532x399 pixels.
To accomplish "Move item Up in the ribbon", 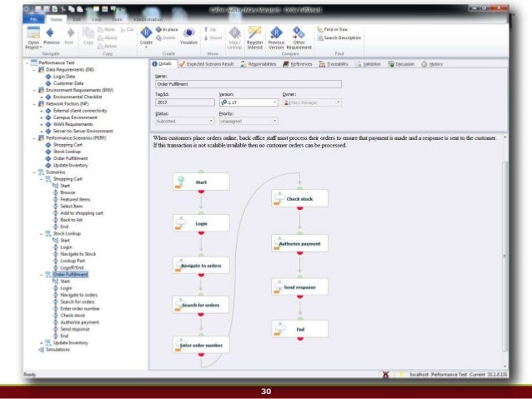I will [x=210, y=29].
